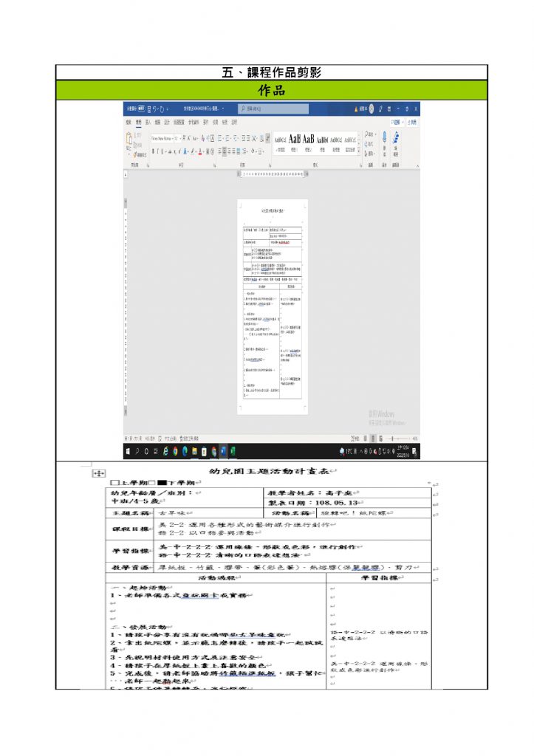Click the 活動過程 column header

[216, 577]
